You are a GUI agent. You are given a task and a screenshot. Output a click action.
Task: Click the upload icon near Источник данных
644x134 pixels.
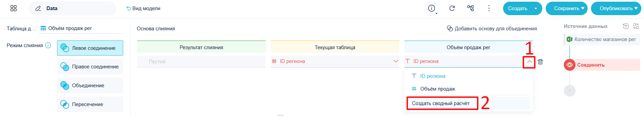click(x=626, y=26)
